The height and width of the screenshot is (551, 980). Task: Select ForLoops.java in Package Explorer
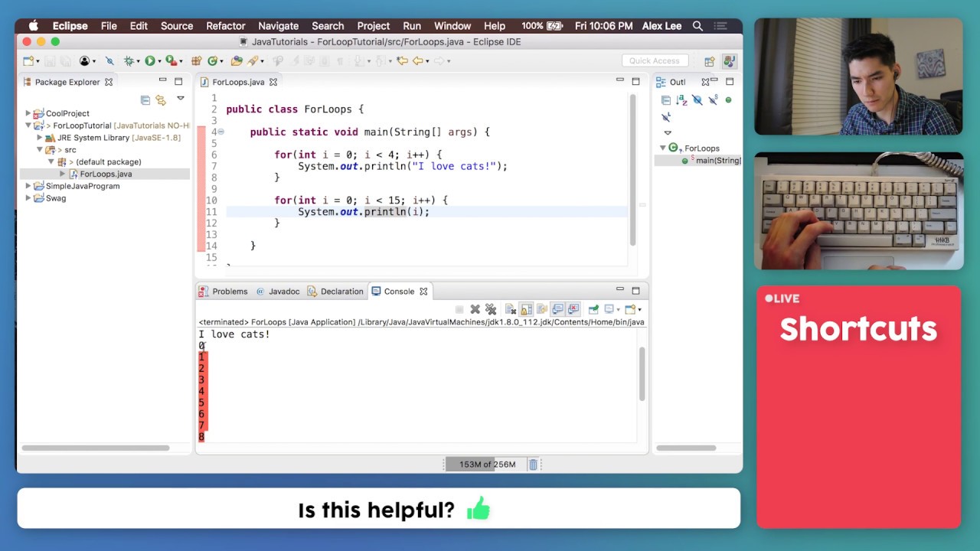point(106,174)
